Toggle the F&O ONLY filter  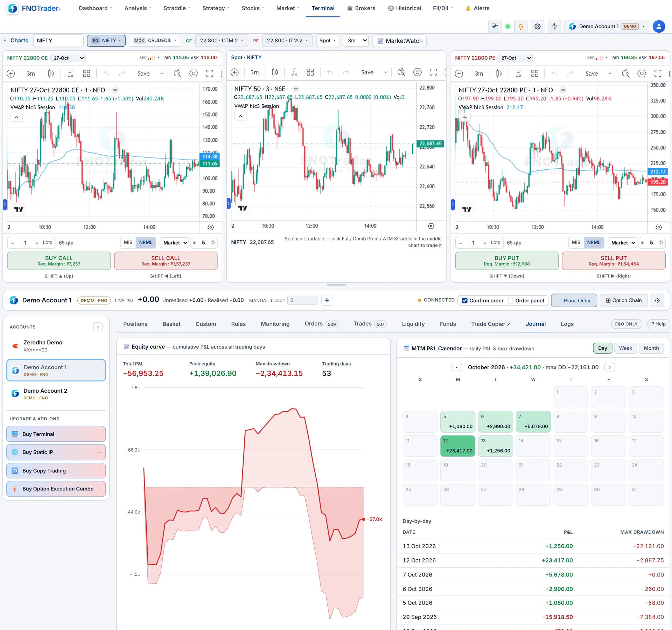tap(626, 324)
